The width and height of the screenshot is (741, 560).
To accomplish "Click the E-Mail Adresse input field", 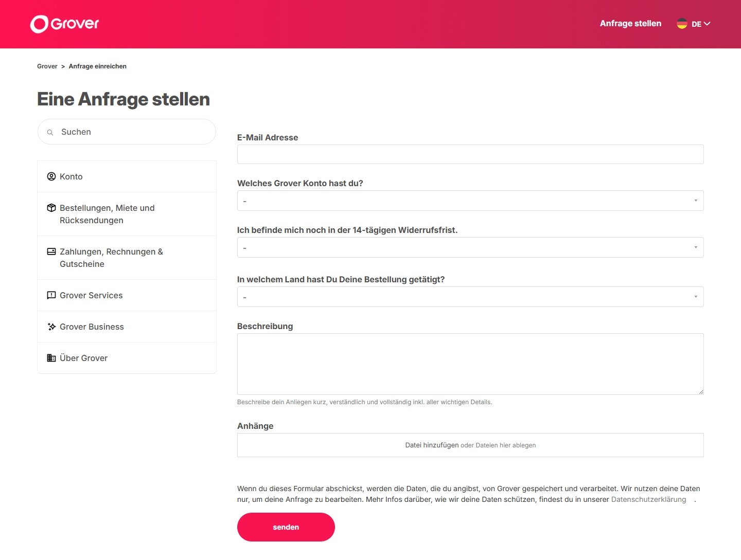I will (470, 154).
